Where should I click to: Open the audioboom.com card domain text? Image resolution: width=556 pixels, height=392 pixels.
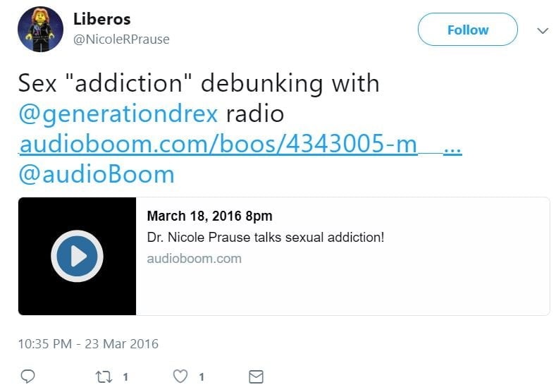[194, 259]
